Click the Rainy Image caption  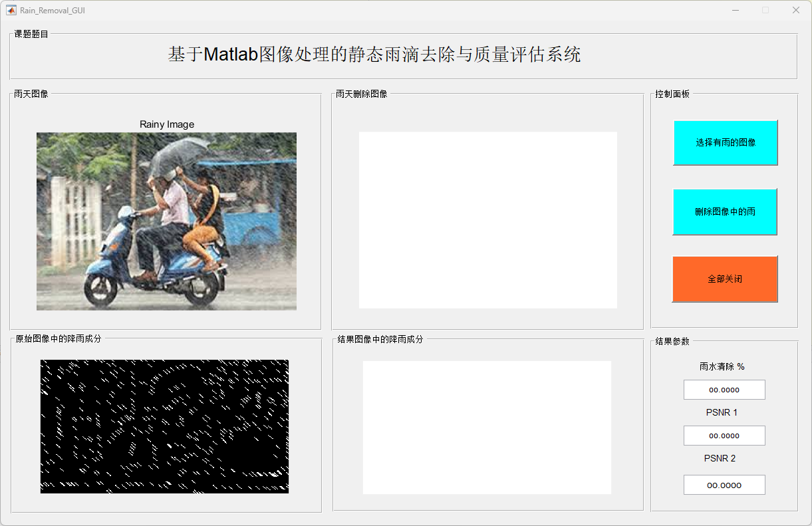(167, 124)
